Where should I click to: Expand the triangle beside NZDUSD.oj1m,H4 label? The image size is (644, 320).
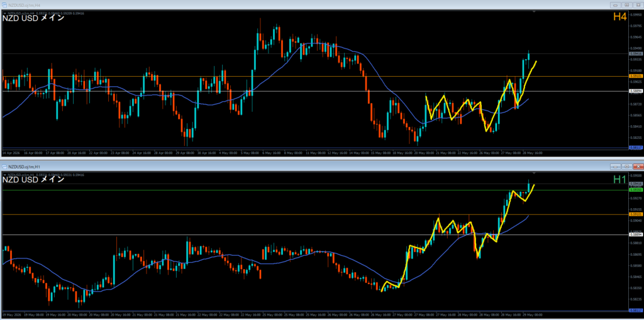(4, 13)
